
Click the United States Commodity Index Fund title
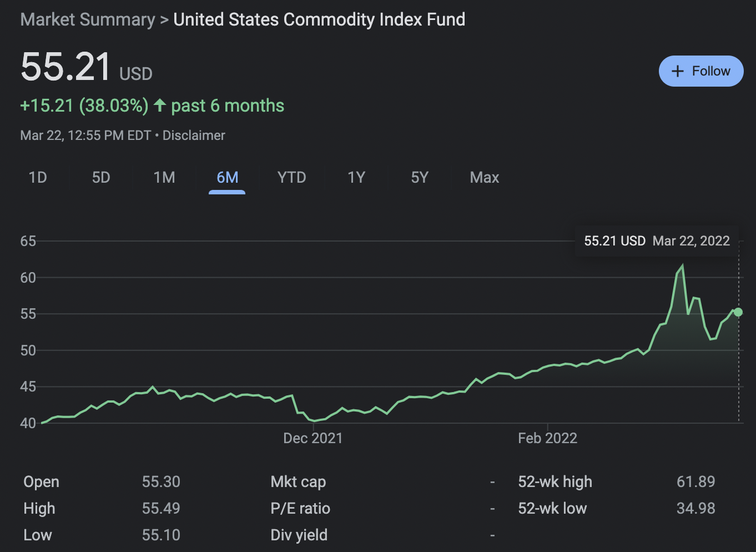(319, 19)
